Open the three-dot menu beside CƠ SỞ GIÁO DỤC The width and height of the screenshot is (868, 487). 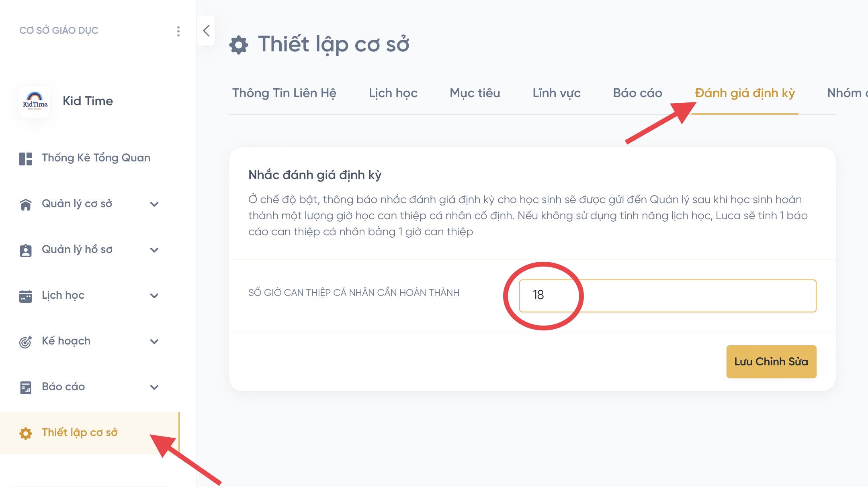click(x=178, y=31)
